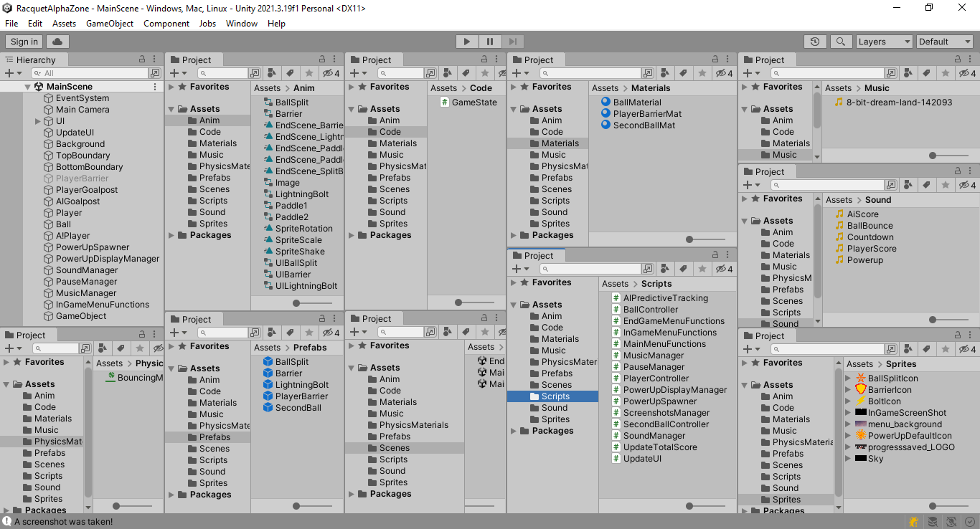Open the global search magnifier in the toolbar

pyautogui.click(x=841, y=41)
